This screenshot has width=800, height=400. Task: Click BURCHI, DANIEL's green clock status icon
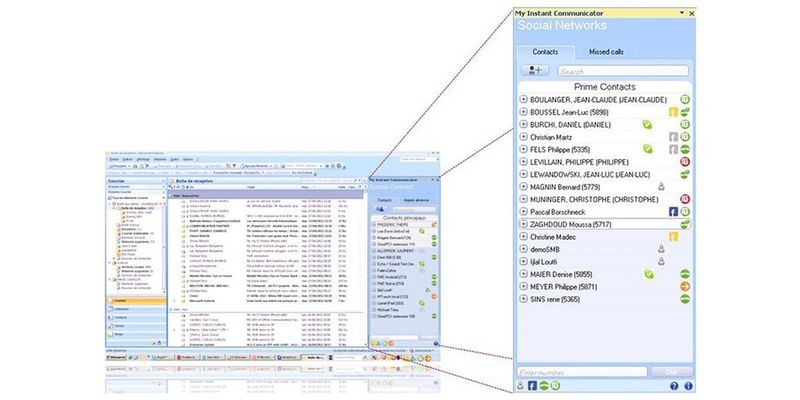(x=685, y=124)
